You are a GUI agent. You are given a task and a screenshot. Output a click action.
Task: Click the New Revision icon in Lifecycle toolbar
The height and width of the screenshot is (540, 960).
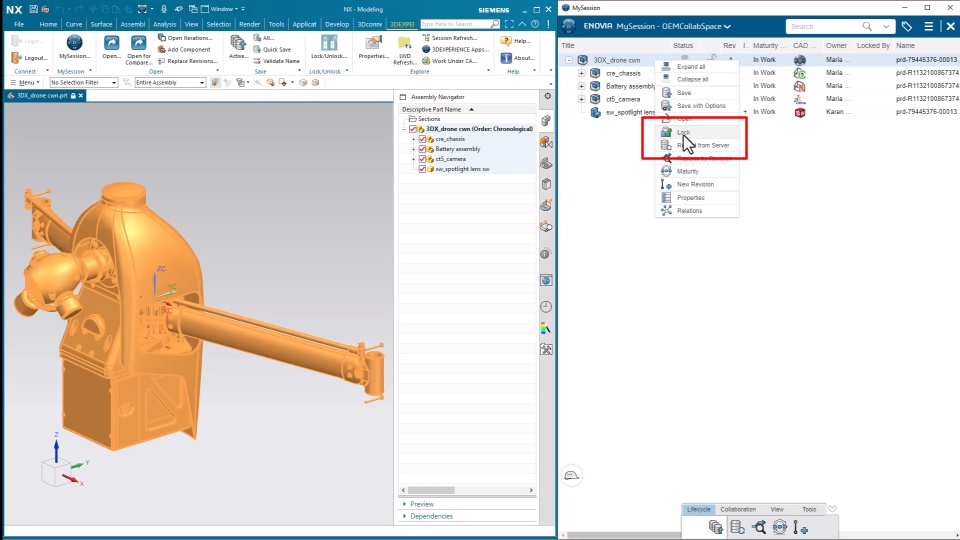click(800, 527)
